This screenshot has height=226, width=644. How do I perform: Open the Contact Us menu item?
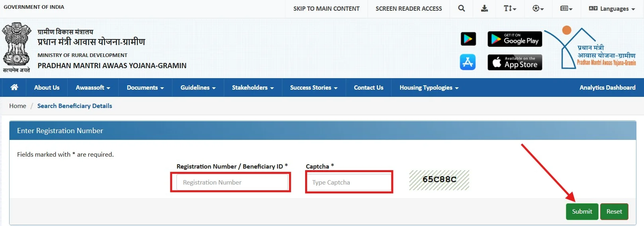click(368, 88)
